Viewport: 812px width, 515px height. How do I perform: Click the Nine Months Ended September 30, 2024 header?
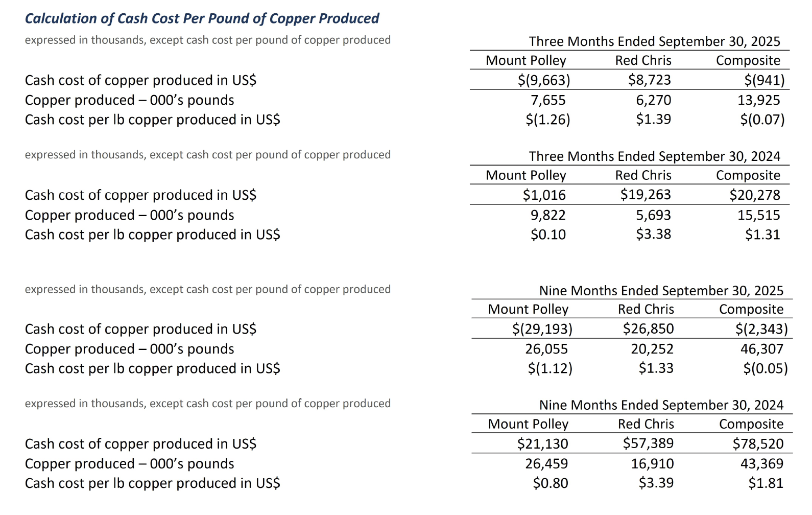(661, 405)
